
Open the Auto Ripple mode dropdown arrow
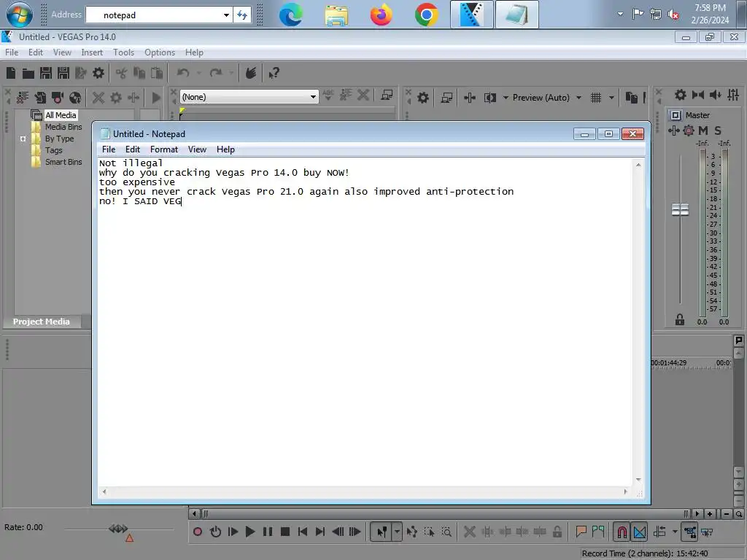coord(675,532)
